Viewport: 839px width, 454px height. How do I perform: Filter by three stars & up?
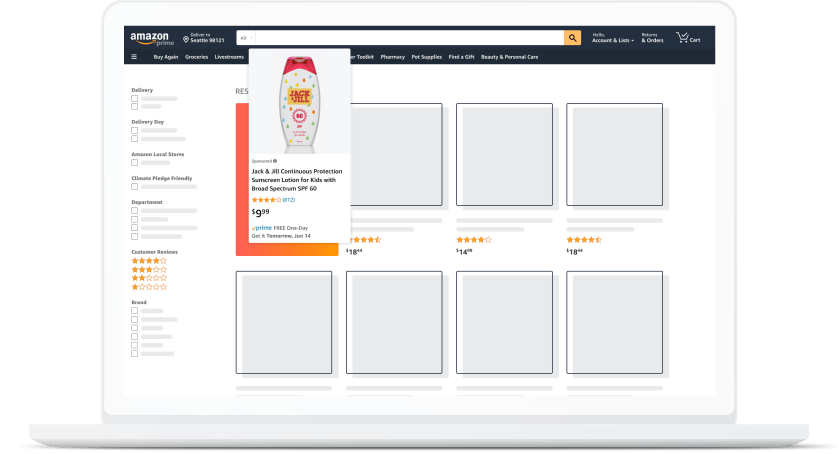point(149,269)
